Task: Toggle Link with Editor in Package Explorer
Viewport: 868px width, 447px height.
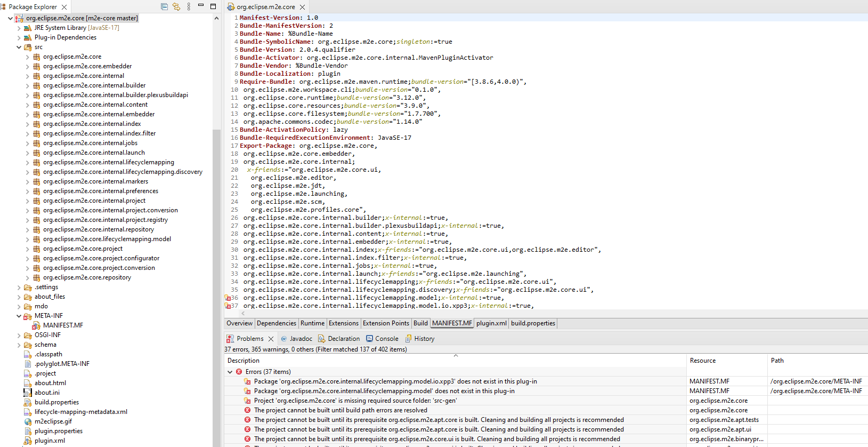Action: pos(176,7)
